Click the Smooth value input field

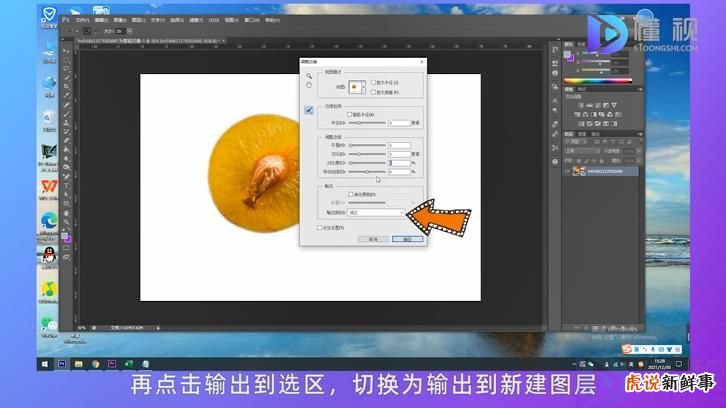pyautogui.click(x=400, y=145)
